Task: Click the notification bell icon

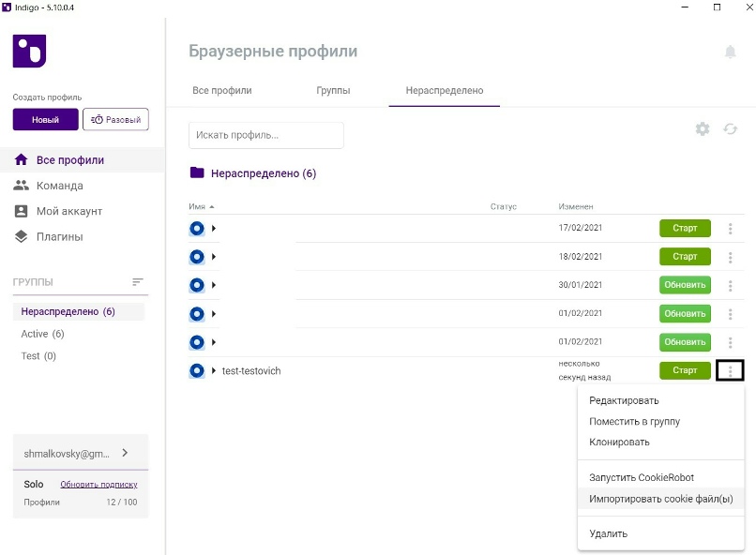Action: (x=731, y=52)
